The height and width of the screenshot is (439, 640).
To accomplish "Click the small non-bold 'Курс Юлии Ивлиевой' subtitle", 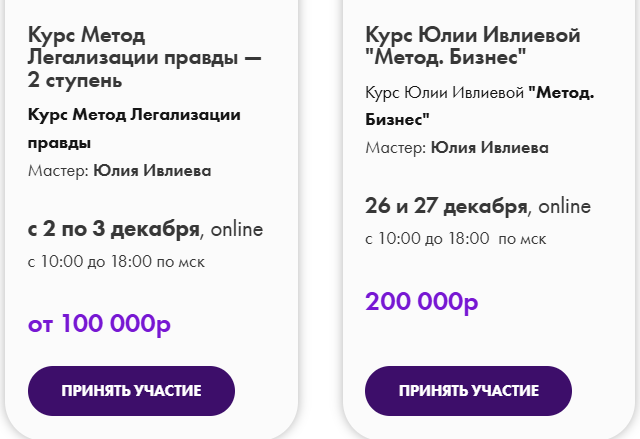I will [x=445, y=94].
